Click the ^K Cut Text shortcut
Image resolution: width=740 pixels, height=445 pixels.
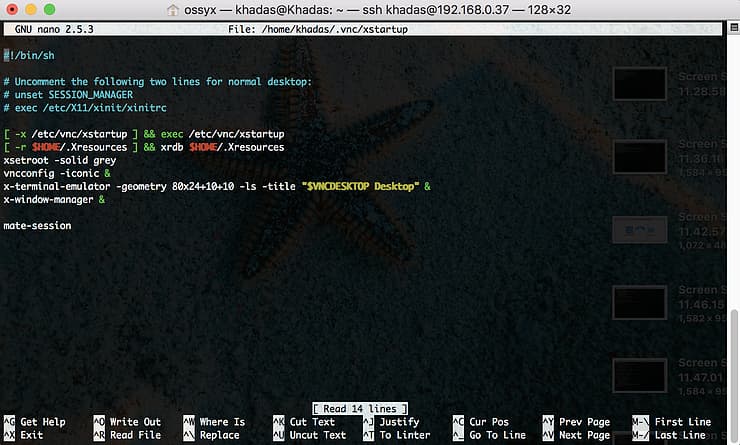pos(303,422)
